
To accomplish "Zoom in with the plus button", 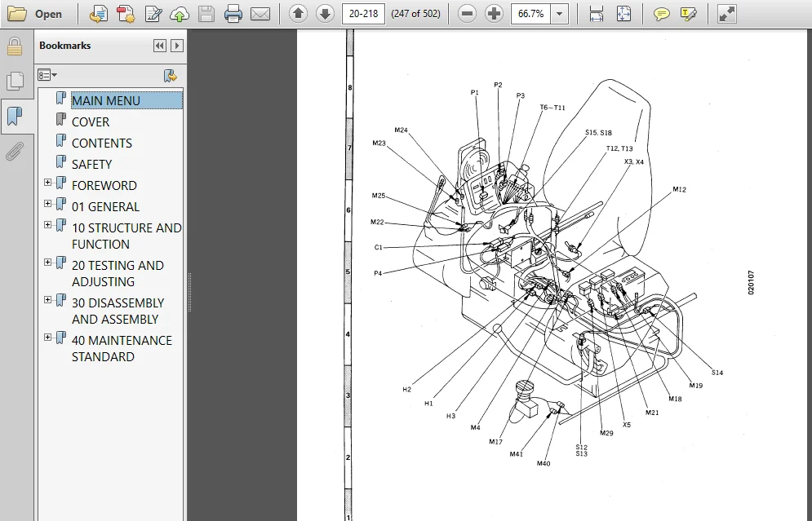I will tap(494, 14).
